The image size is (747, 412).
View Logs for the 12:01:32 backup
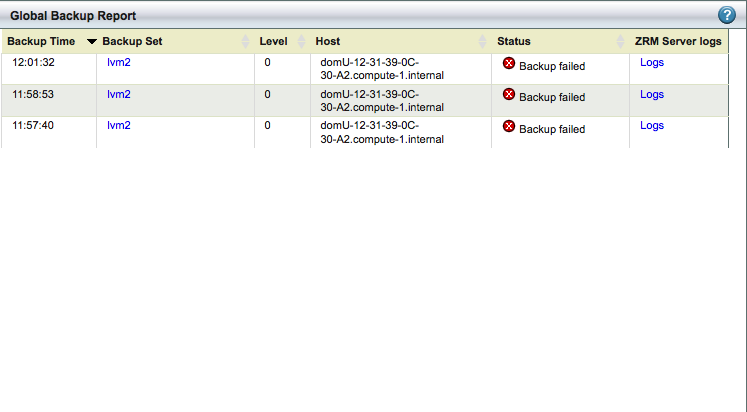(x=652, y=62)
